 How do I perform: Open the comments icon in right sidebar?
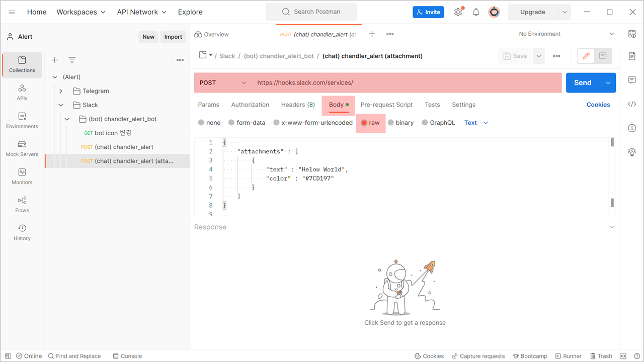[632, 80]
